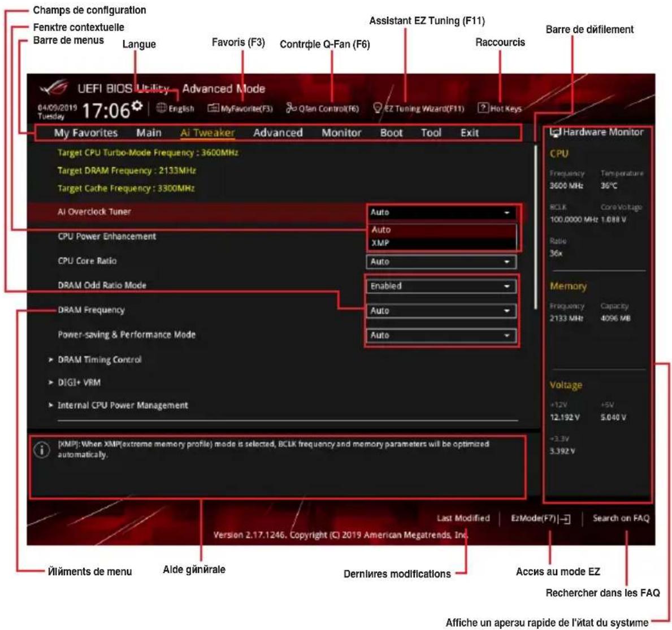
Task: Select Power-saving & Performance Mode label
Action: click(x=127, y=334)
